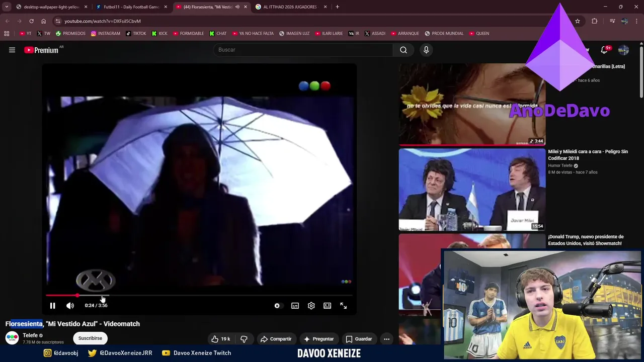Switch to theater mode view
Image resolution: width=644 pixels, height=362 pixels.
tap(327, 306)
